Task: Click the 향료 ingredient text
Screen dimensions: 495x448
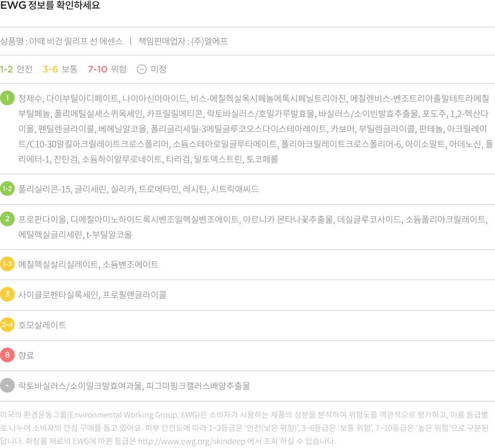Action: coord(26,355)
